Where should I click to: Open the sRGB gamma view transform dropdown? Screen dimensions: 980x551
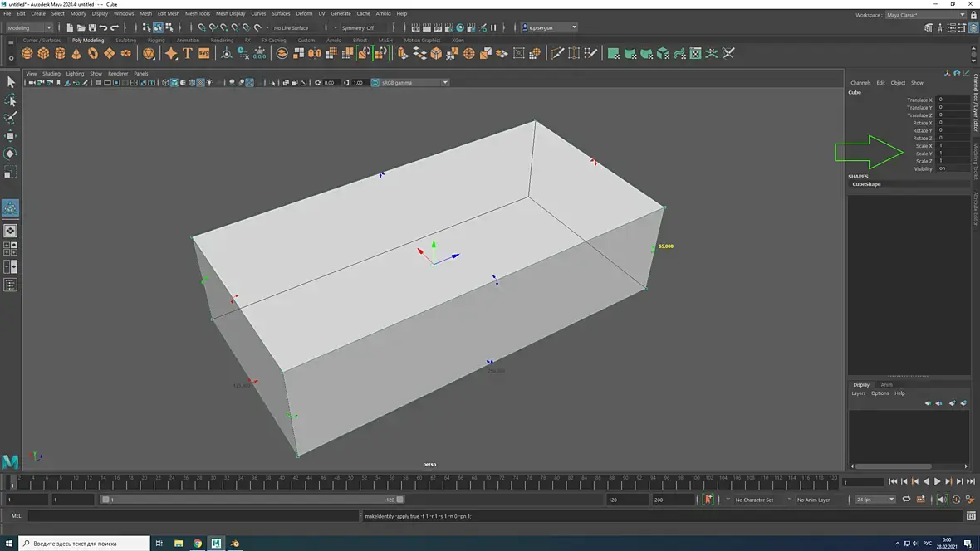click(x=410, y=83)
